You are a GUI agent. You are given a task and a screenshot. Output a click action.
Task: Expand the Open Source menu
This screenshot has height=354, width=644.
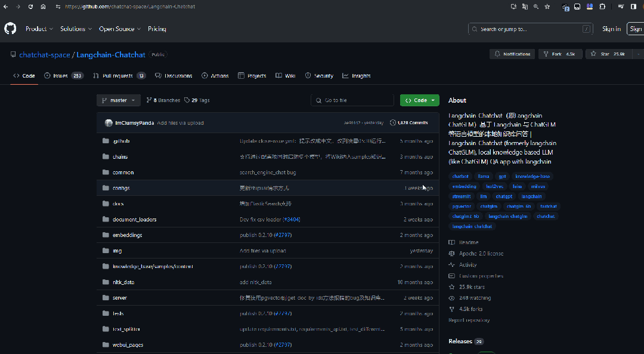(x=120, y=29)
